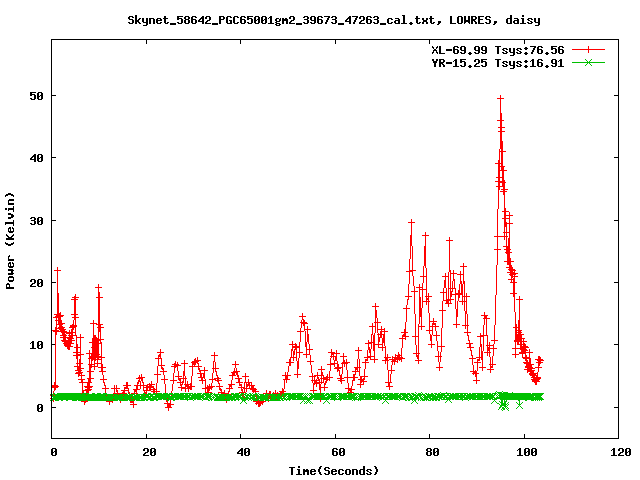Click the 'Power (Kelvin)' y-axis label

point(10,240)
